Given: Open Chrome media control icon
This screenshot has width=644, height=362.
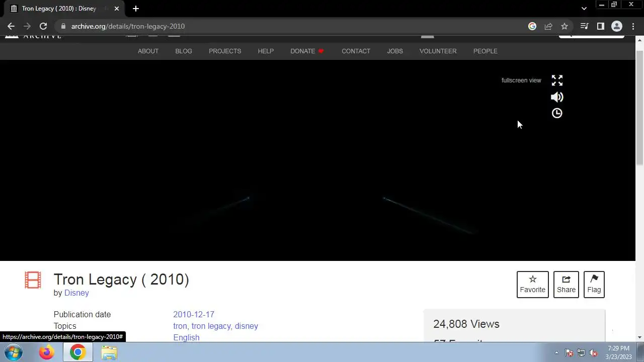Looking at the screenshot, I should pyautogui.click(x=584, y=26).
